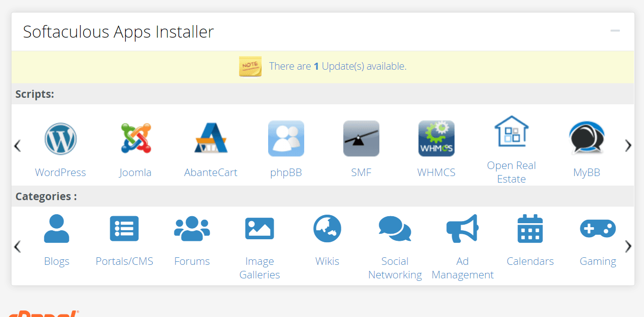Open the WordPress script icon
644x317 pixels.
(60, 139)
